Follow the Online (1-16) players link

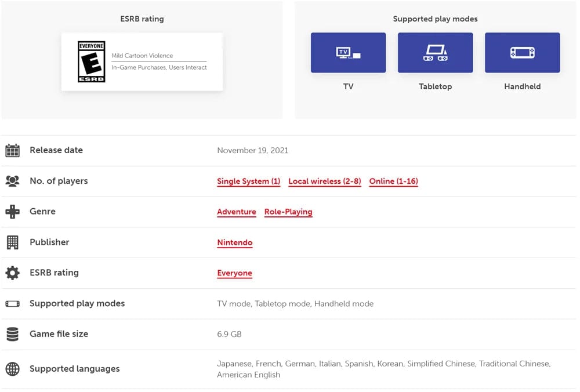393,182
